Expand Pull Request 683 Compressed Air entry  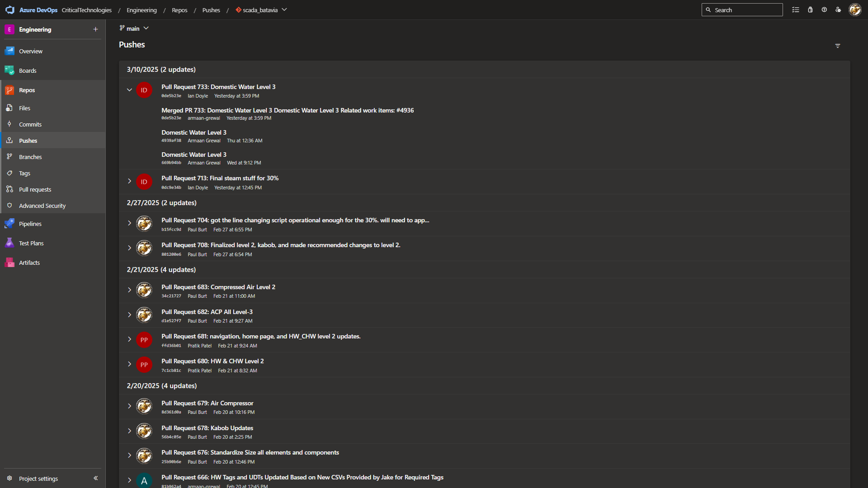pyautogui.click(x=129, y=290)
